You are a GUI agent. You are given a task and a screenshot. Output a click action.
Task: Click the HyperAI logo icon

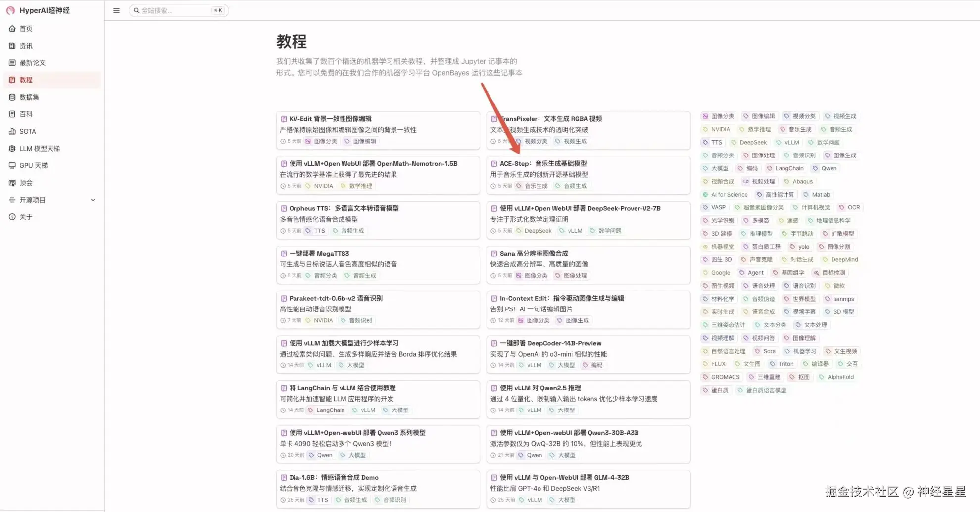[10, 10]
